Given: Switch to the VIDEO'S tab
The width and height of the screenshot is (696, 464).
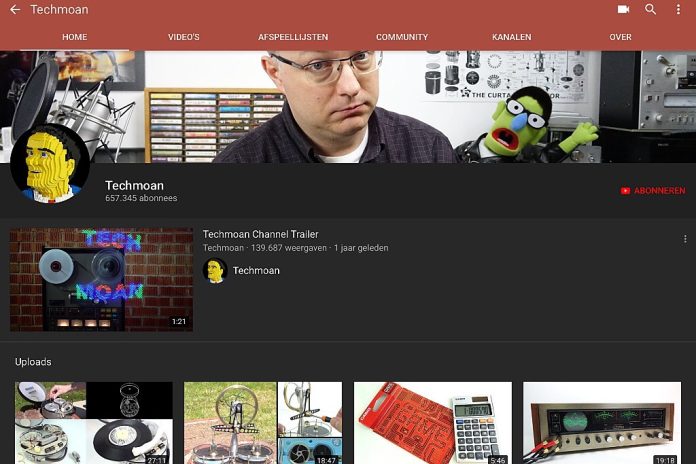Looking at the screenshot, I should coord(184,37).
